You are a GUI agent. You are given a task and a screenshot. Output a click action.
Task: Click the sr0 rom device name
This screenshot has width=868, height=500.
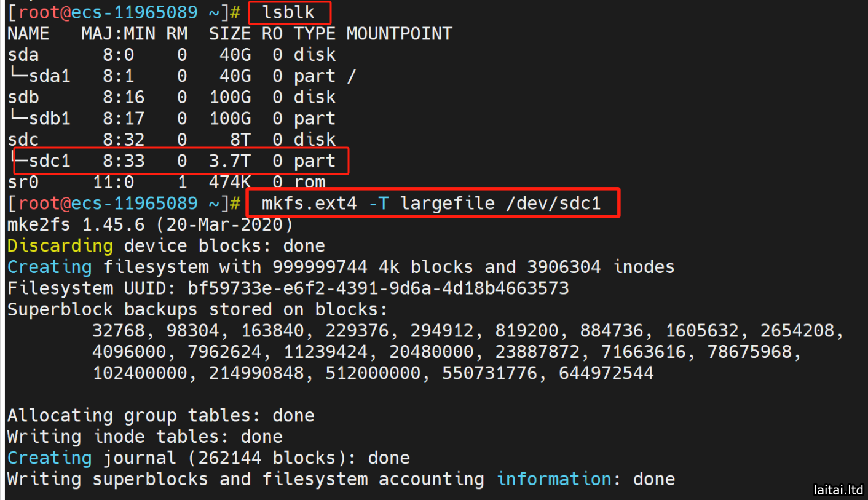[23, 183]
